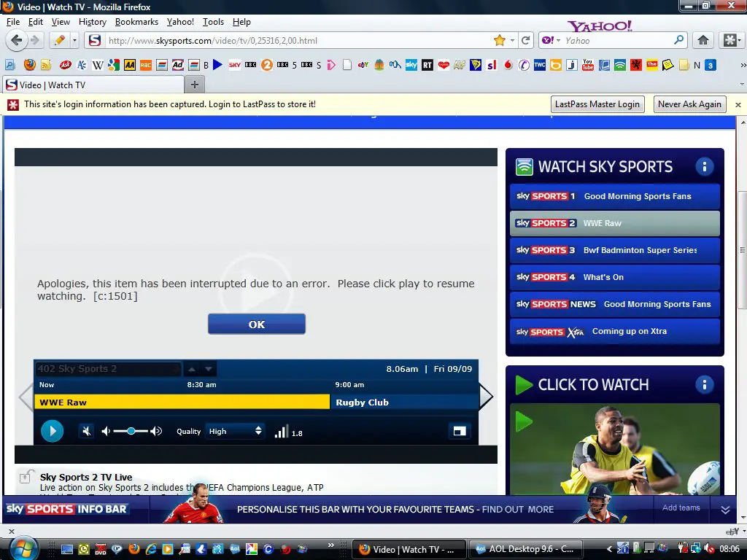The height and width of the screenshot is (560, 747).
Task: Open the YouTube bookmark icon
Action: click(x=588, y=65)
